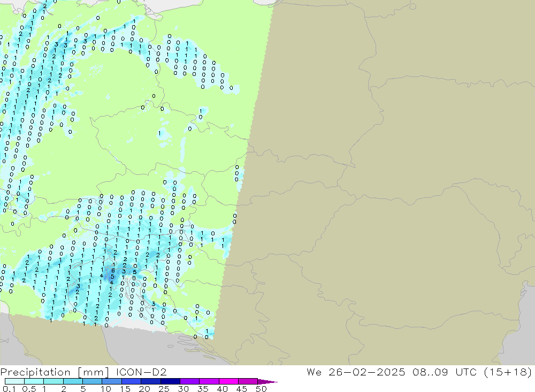Click the '08..09' time range text

(x=430, y=372)
